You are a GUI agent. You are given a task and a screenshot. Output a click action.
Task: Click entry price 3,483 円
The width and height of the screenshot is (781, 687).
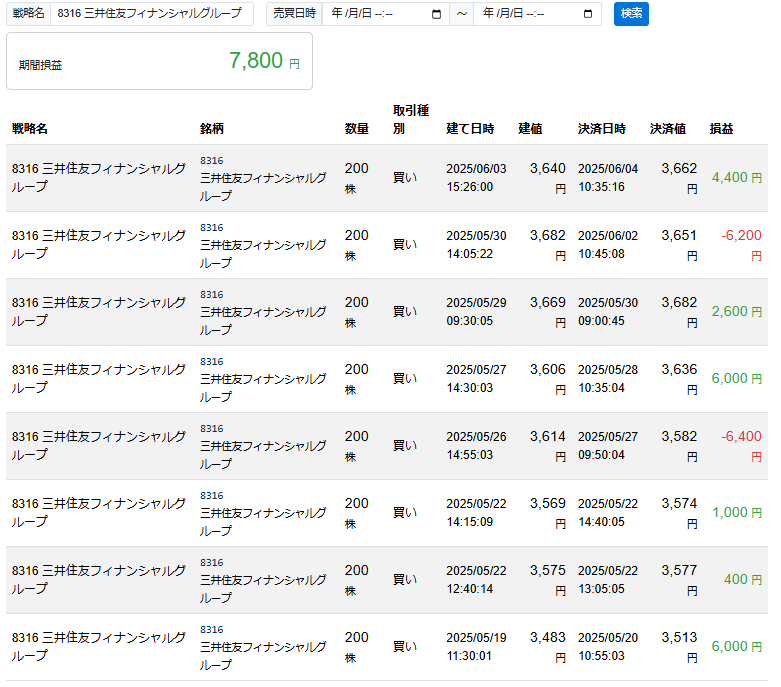[547, 647]
